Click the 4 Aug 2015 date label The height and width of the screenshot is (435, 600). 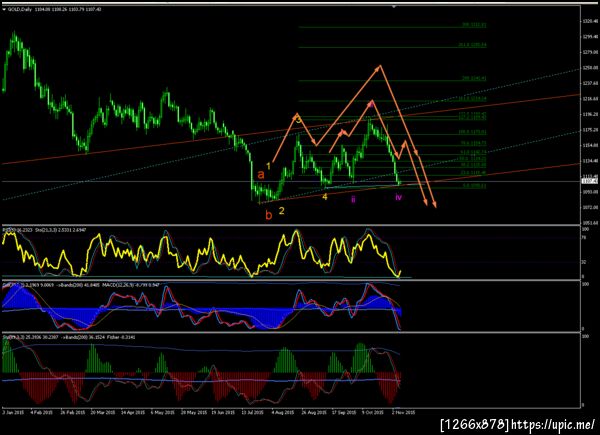coord(283,413)
